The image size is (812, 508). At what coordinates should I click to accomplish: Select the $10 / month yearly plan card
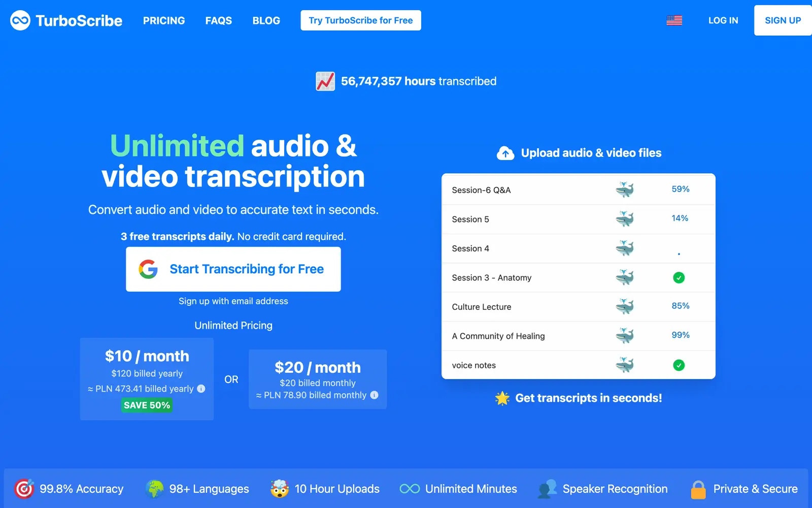click(x=147, y=379)
